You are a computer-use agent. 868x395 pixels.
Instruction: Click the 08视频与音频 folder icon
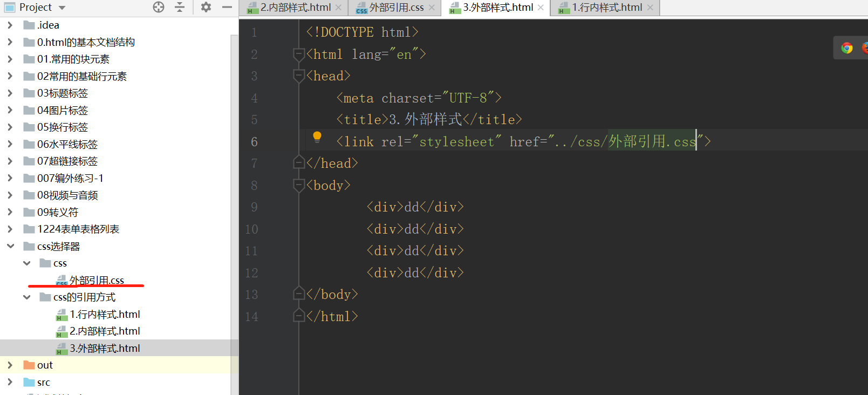point(29,195)
